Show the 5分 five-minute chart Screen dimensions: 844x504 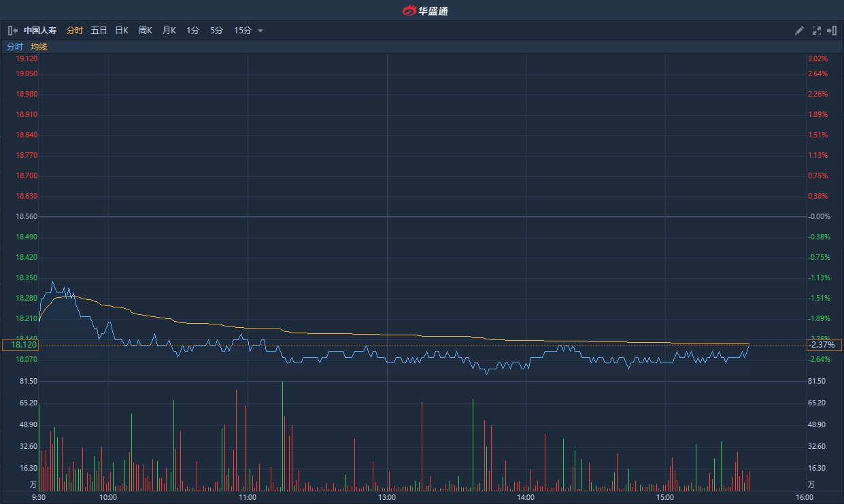click(216, 31)
